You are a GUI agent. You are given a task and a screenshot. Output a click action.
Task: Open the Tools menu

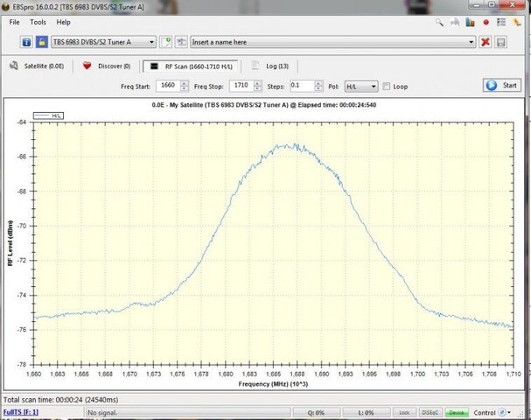click(38, 23)
